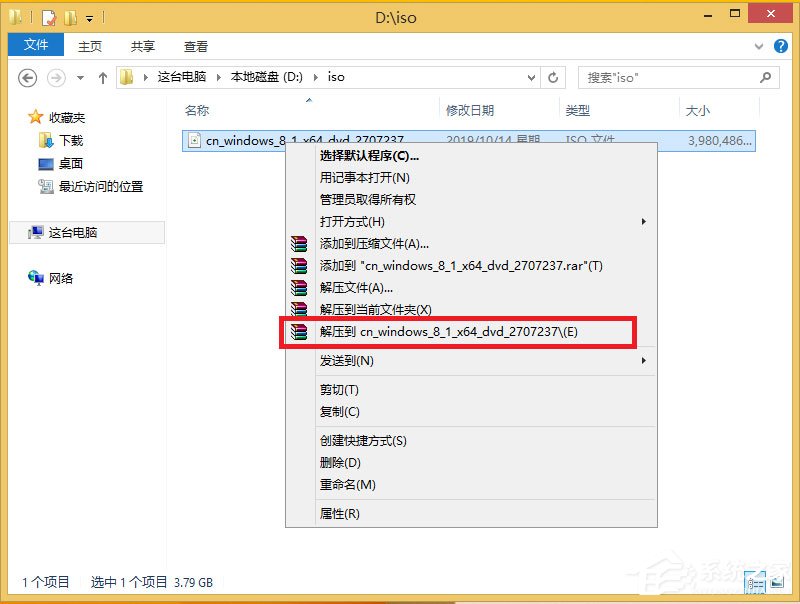Open Help with the question mark icon

coord(781,46)
